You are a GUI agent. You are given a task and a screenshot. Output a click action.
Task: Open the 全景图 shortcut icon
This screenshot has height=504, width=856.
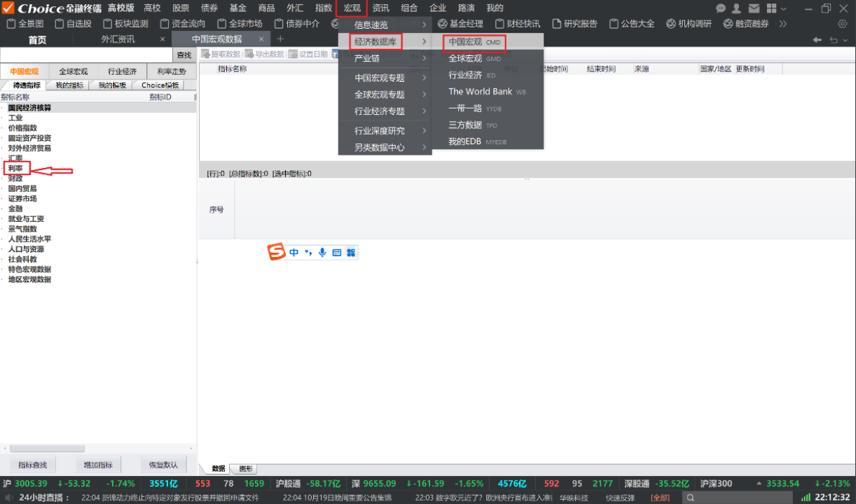tap(25, 24)
